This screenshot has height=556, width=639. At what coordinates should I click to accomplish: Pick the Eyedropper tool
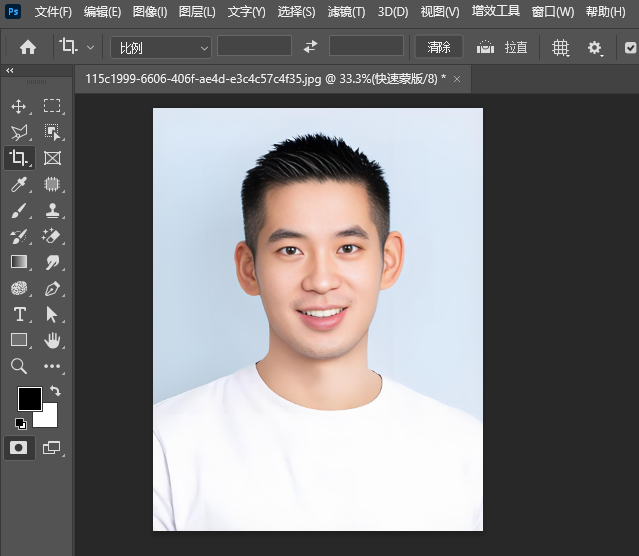[x=18, y=184]
